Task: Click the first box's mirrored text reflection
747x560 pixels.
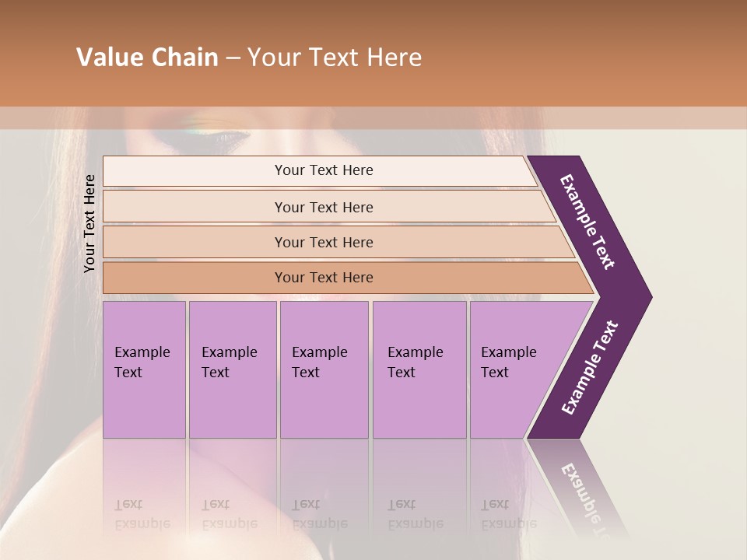Action: 142,514
